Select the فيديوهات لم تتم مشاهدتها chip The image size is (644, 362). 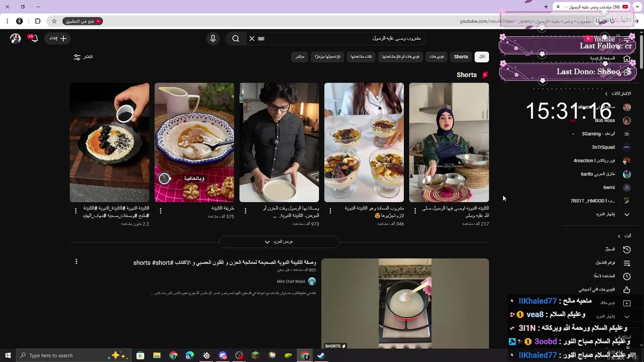click(x=400, y=57)
